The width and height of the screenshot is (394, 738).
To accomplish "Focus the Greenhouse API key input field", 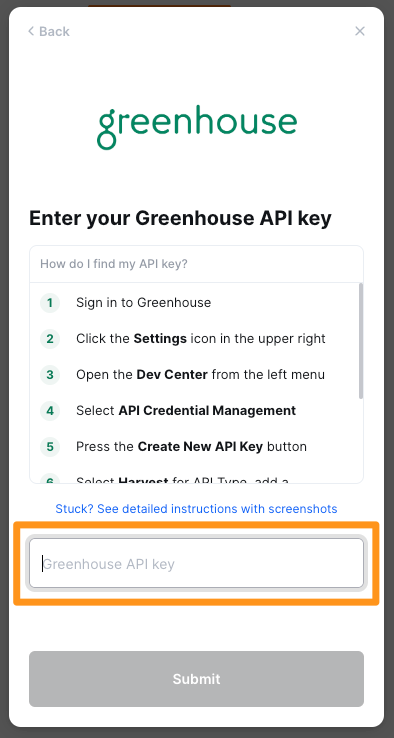I will 196,563.
